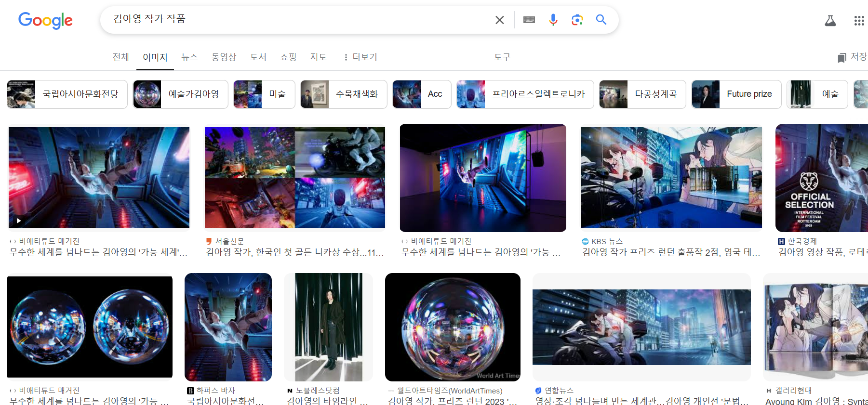Filter by Future prize chip
Viewport: 868px width, 405px height.
pos(736,94)
